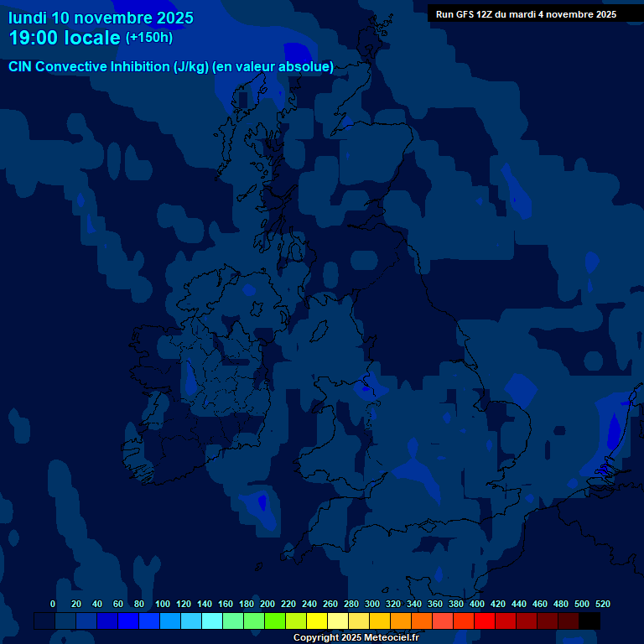Click the (+150h) forecast offset label
Viewport: 644px width, 644px height.
149,38
